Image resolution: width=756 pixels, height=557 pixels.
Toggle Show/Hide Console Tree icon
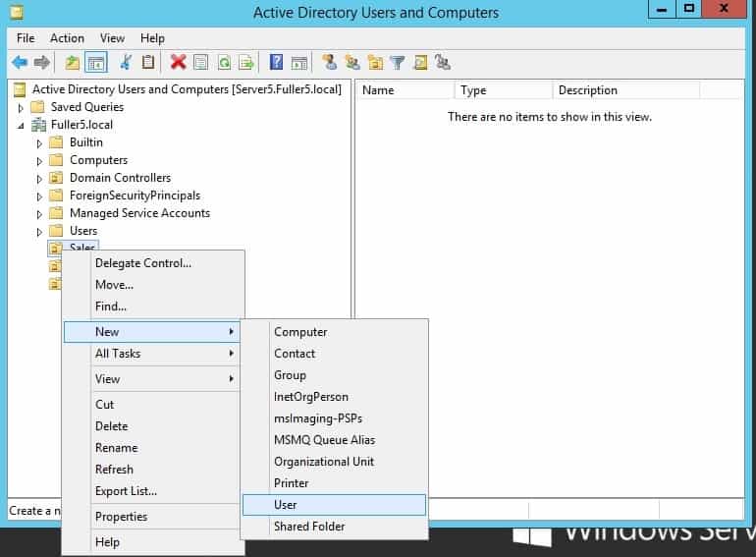(95, 63)
